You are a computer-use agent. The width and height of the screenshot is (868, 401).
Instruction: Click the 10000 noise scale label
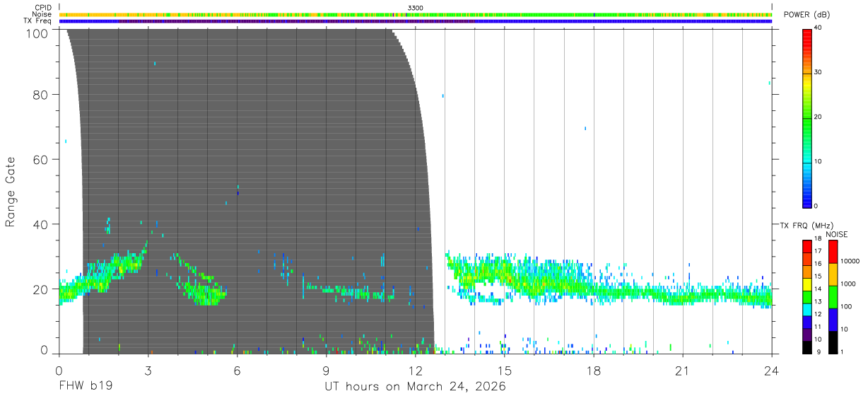(x=850, y=261)
